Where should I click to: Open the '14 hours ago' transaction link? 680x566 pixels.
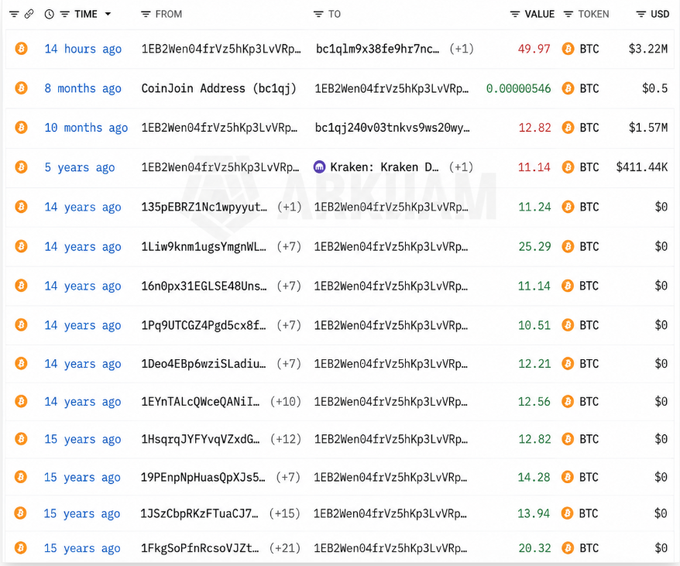83,49
